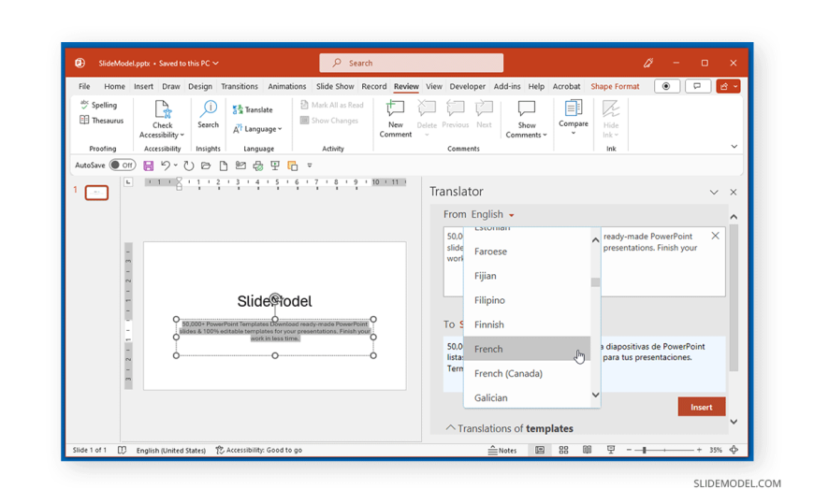
Task: Open Translator pane options chevron
Action: click(714, 192)
